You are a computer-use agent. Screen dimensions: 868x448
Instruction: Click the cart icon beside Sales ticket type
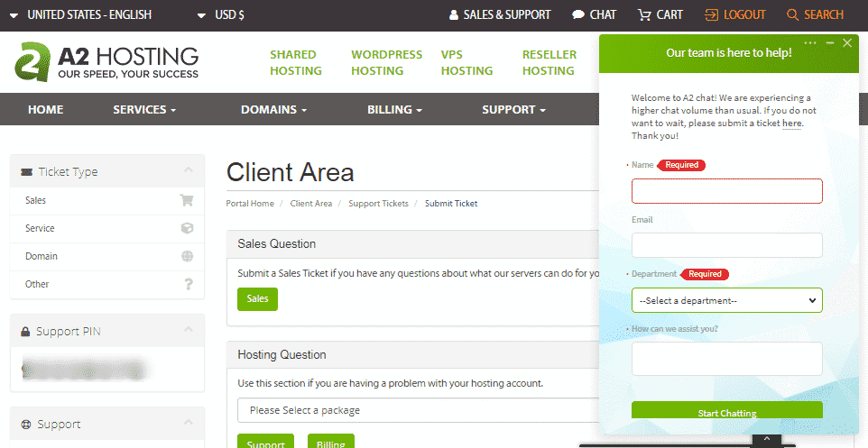point(187,200)
